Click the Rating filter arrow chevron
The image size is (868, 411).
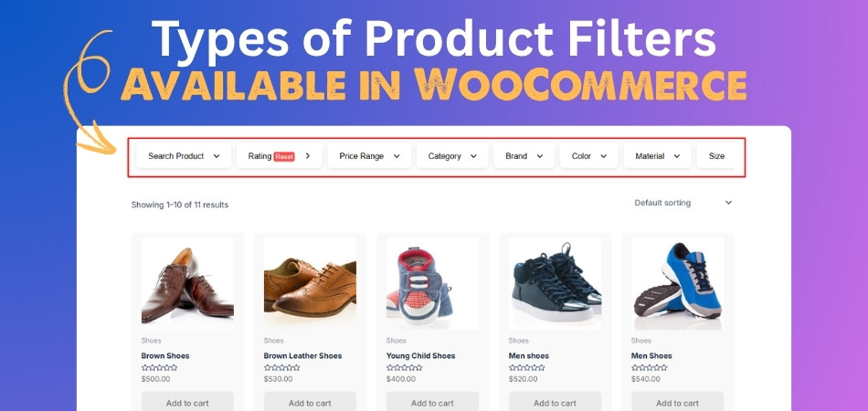coord(308,156)
